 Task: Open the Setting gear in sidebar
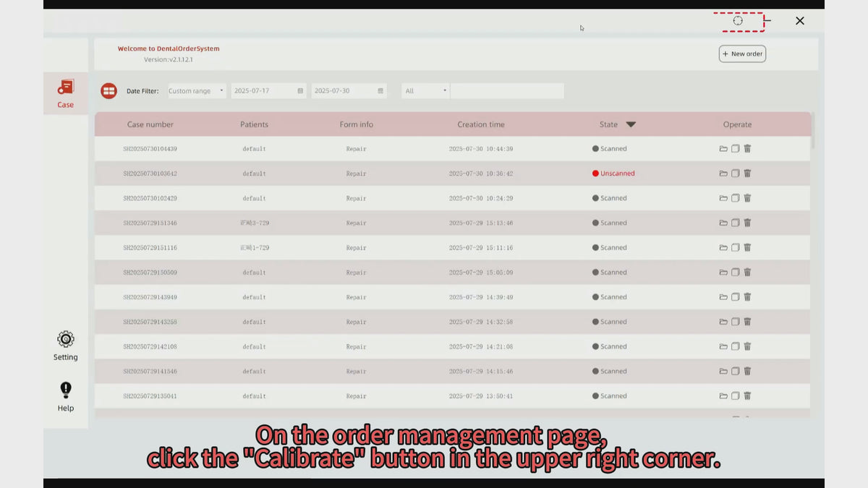click(66, 346)
